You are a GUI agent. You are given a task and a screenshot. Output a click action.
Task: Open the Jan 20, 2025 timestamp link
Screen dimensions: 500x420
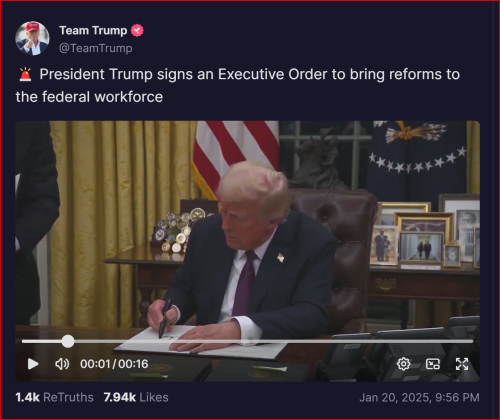(419, 397)
